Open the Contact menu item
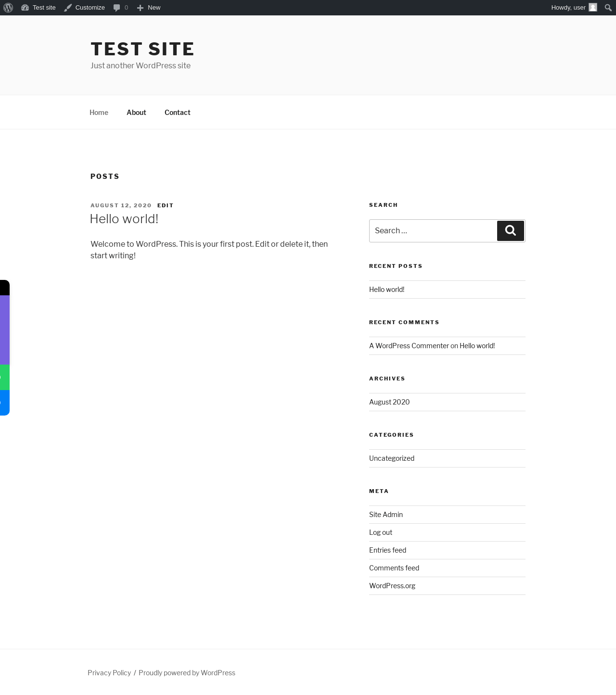The width and height of the screenshot is (616, 695). pos(178,113)
